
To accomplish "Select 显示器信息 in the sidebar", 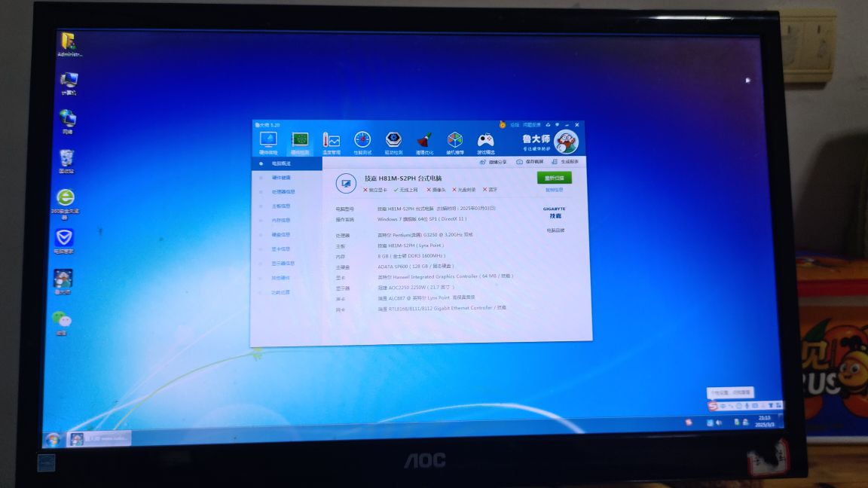I will [x=283, y=264].
